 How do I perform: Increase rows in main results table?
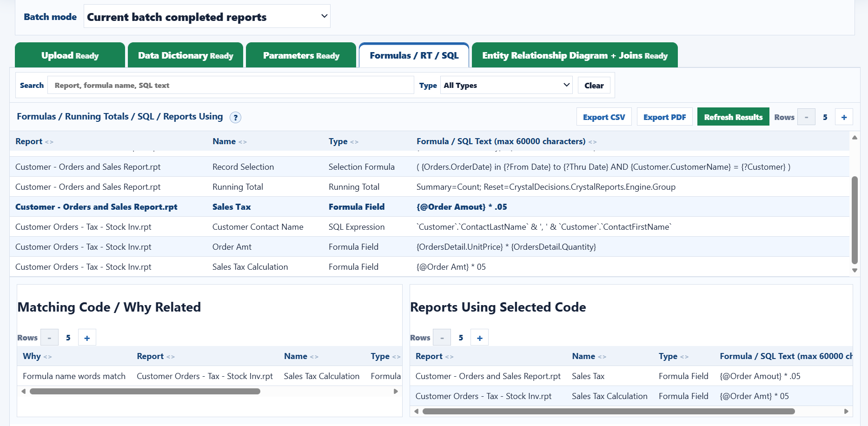(844, 117)
